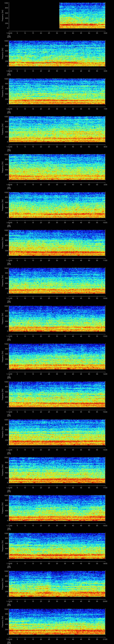
Task: Pick the spectrogram panel starting at 1:12:00
Action: [57, 319]
